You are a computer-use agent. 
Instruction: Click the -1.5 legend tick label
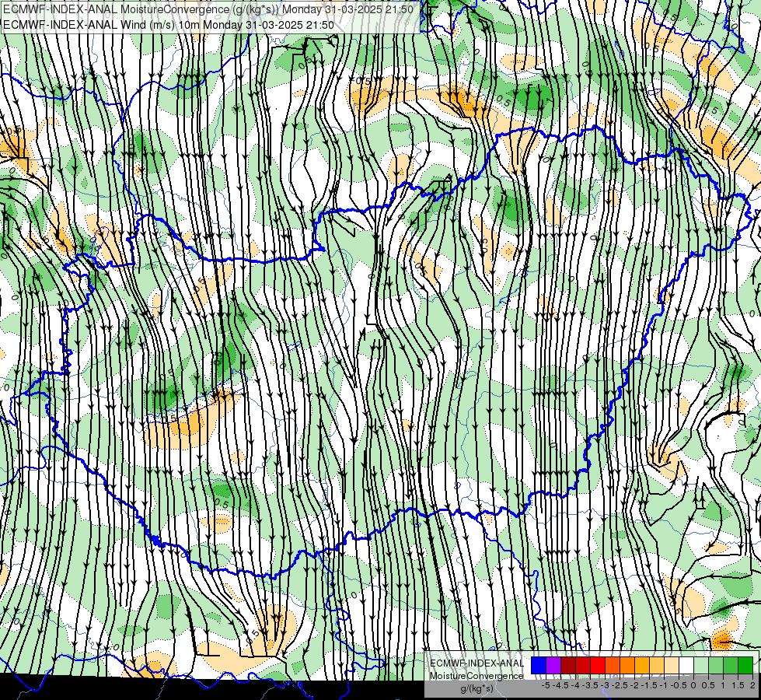click(x=649, y=685)
